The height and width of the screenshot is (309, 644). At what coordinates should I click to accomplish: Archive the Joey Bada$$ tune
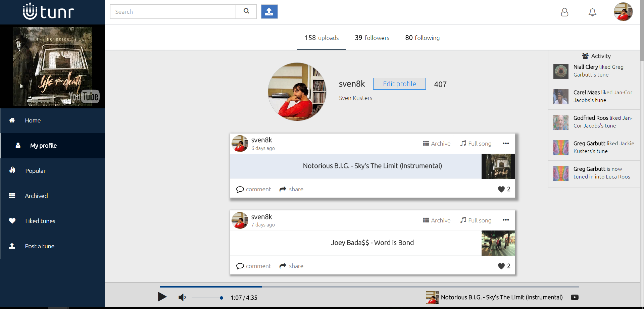437,220
